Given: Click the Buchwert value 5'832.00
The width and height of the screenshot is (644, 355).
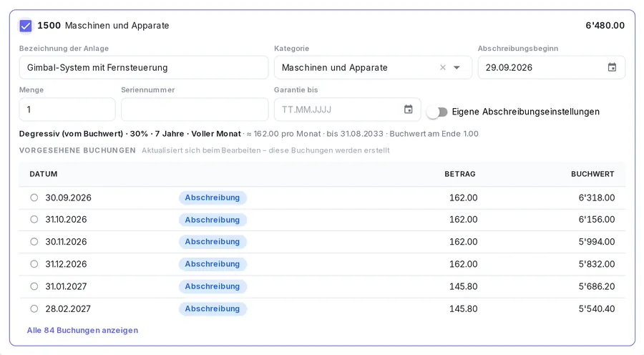Looking at the screenshot, I should (x=597, y=264).
